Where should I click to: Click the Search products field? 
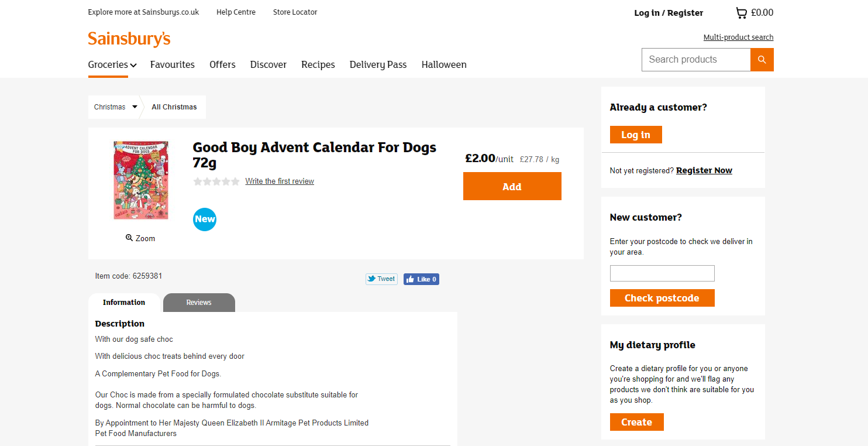(695, 59)
